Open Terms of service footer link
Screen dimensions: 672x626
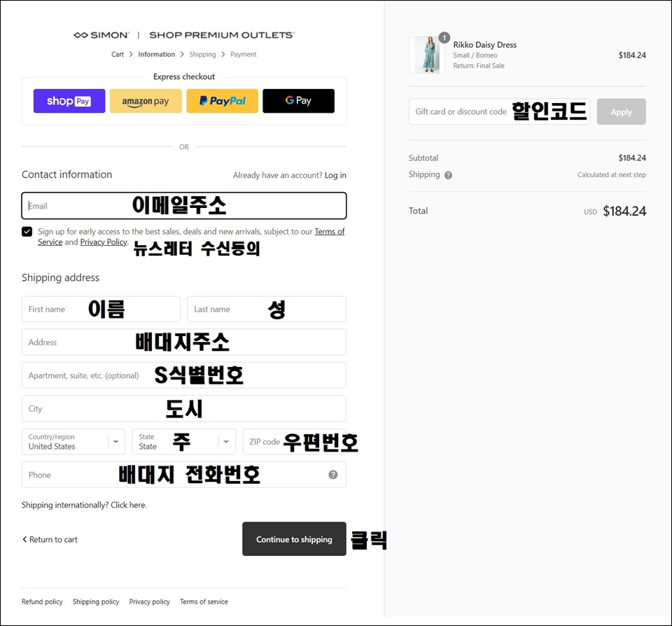point(204,601)
